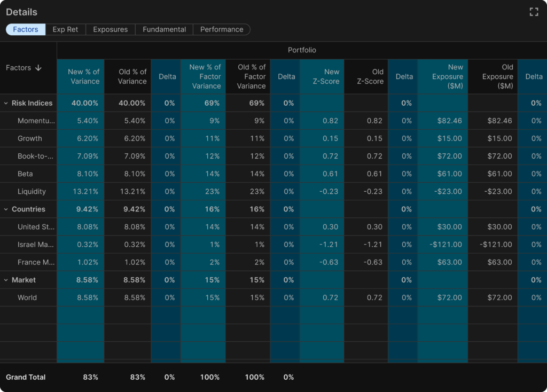This screenshot has width=547, height=392.
Task: Collapse the Market group
Action: 6,280
